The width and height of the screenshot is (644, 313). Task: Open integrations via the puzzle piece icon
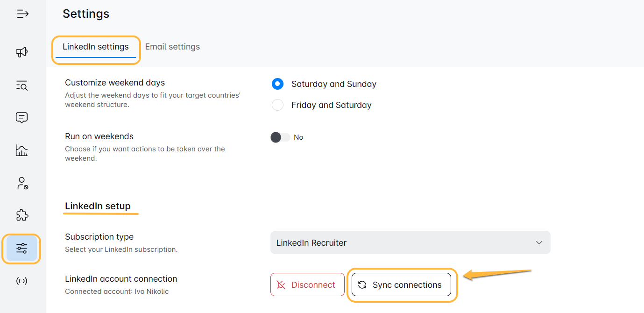coord(22,215)
